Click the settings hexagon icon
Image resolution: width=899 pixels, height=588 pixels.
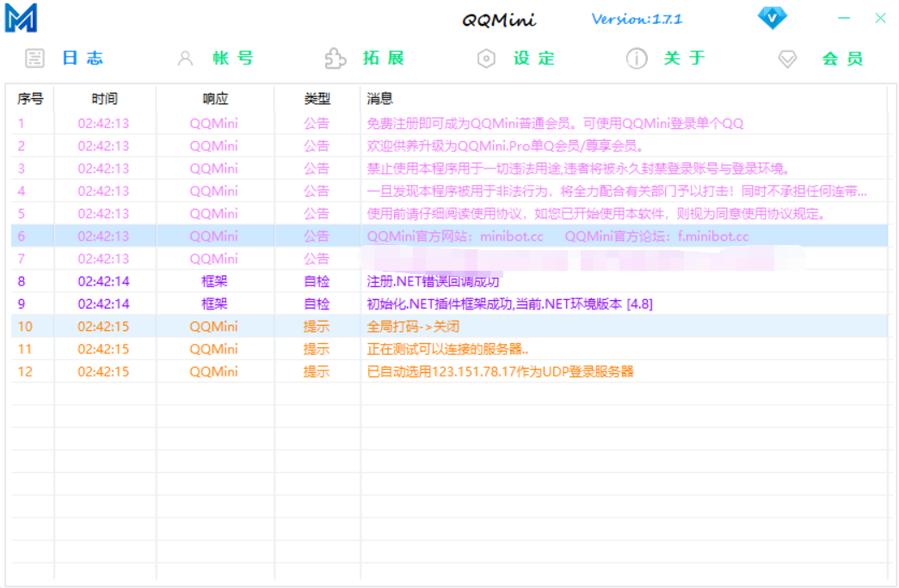(x=486, y=58)
